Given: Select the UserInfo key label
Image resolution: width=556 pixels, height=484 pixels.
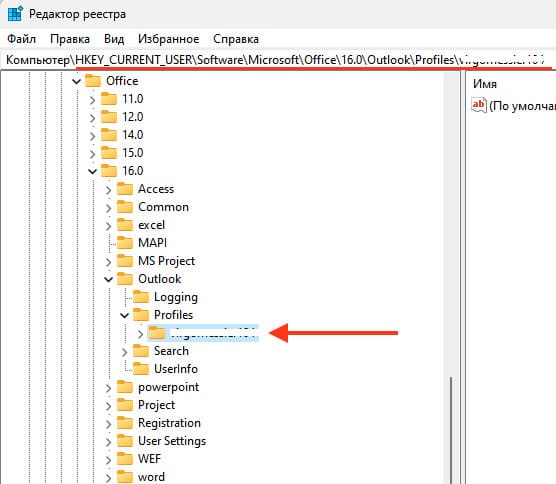Looking at the screenshot, I should pyautogui.click(x=176, y=369).
